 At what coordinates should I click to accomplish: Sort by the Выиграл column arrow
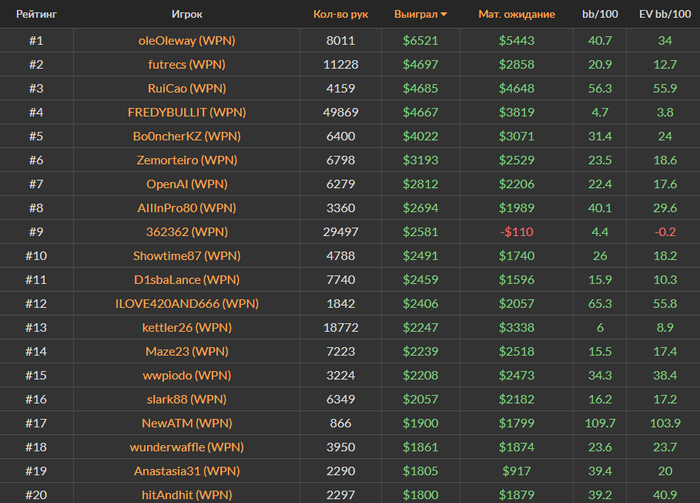point(443,15)
